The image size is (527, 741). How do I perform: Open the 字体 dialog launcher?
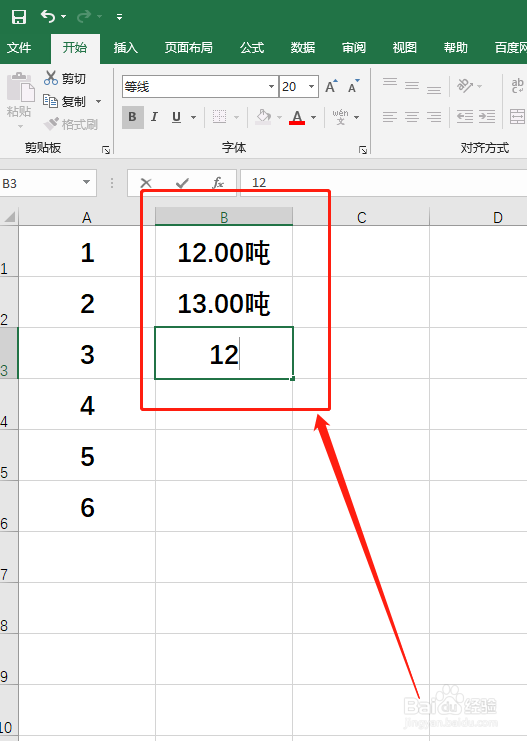[363, 150]
